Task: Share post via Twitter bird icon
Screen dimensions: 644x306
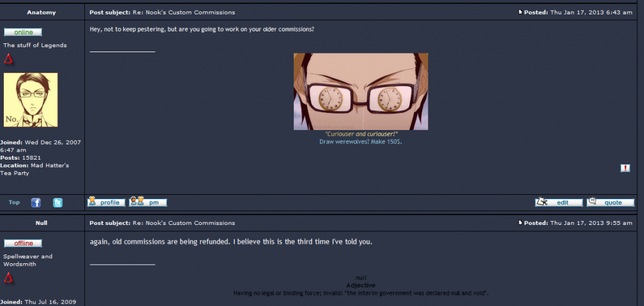Action: click(x=58, y=202)
